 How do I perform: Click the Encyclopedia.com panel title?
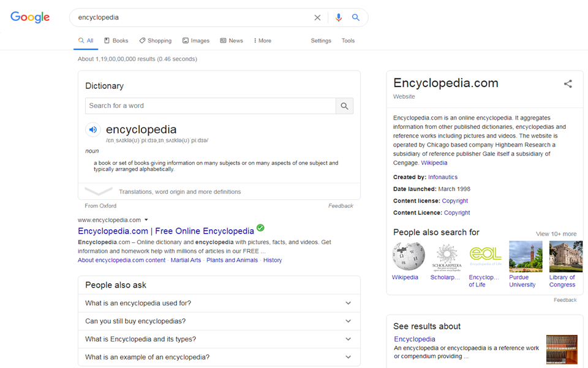445,83
